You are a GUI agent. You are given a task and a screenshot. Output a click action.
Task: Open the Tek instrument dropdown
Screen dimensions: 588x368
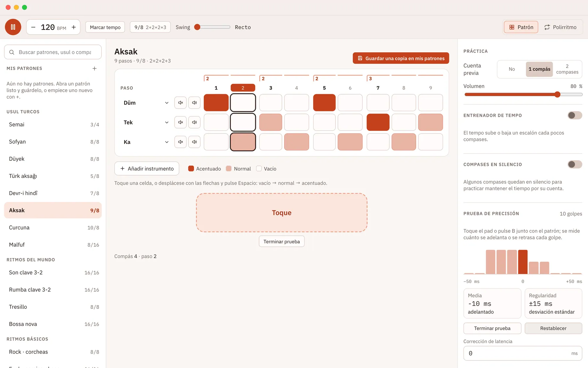(146, 122)
